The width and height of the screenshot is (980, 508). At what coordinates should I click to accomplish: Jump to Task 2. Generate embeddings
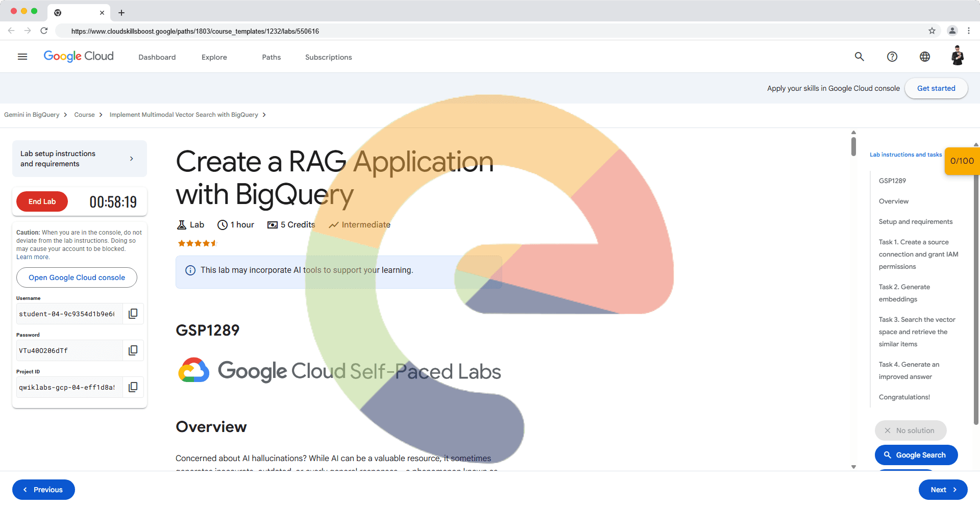tap(904, 293)
